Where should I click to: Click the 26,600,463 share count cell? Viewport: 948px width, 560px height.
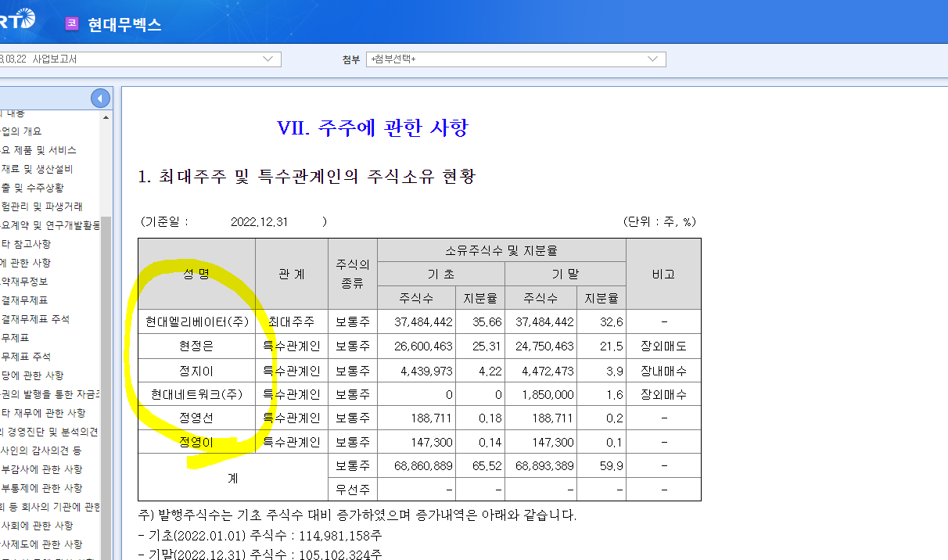416,346
